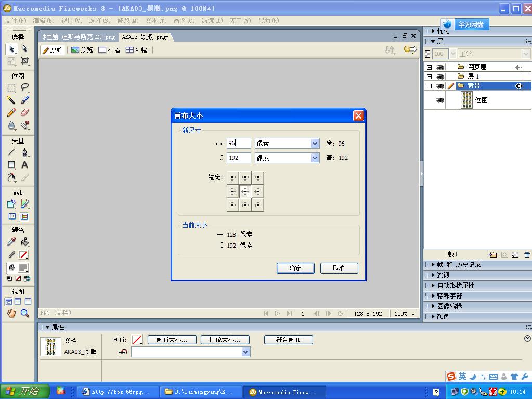Hide the 位图 bitmap object

click(x=440, y=100)
